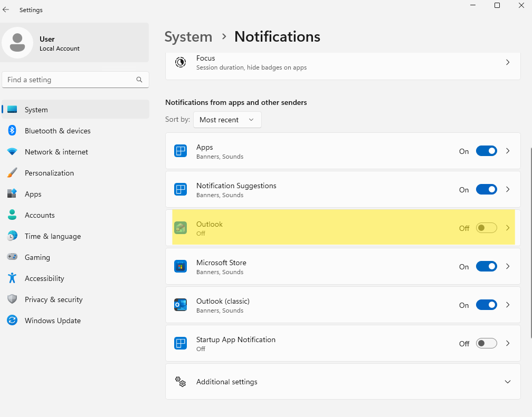This screenshot has width=532, height=417.
Task: Go to Windows Update section
Action: pos(53,321)
